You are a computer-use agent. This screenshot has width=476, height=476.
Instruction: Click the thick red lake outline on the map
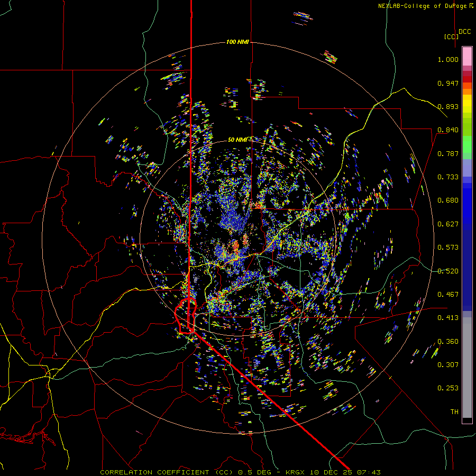(186, 316)
